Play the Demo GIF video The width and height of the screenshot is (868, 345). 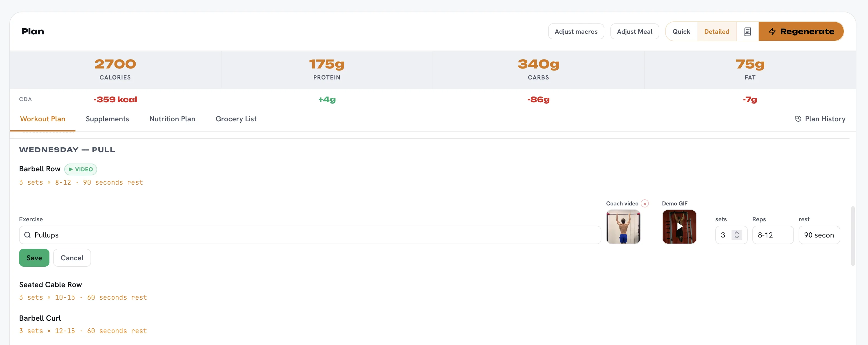point(679,227)
